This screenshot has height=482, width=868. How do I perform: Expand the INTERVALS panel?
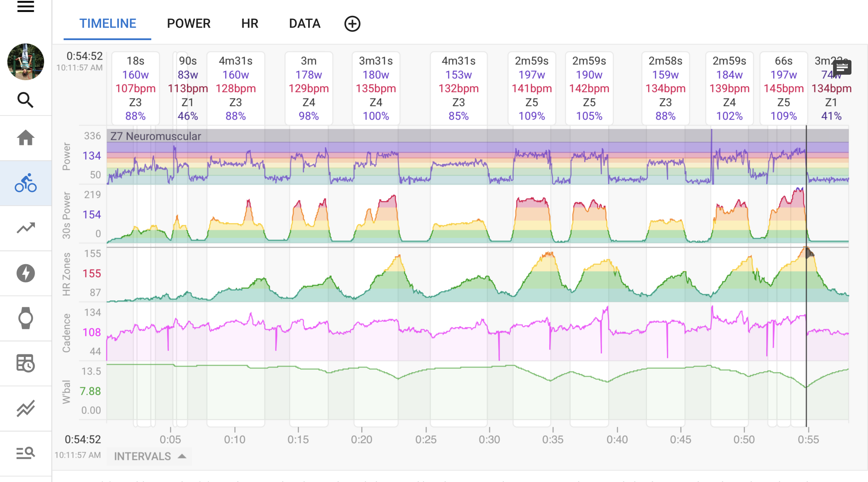pos(149,456)
